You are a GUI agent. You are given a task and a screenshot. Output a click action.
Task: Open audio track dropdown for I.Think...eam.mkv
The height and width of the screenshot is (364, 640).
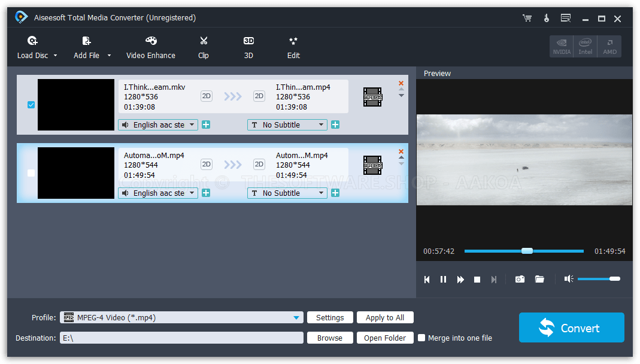(158, 125)
